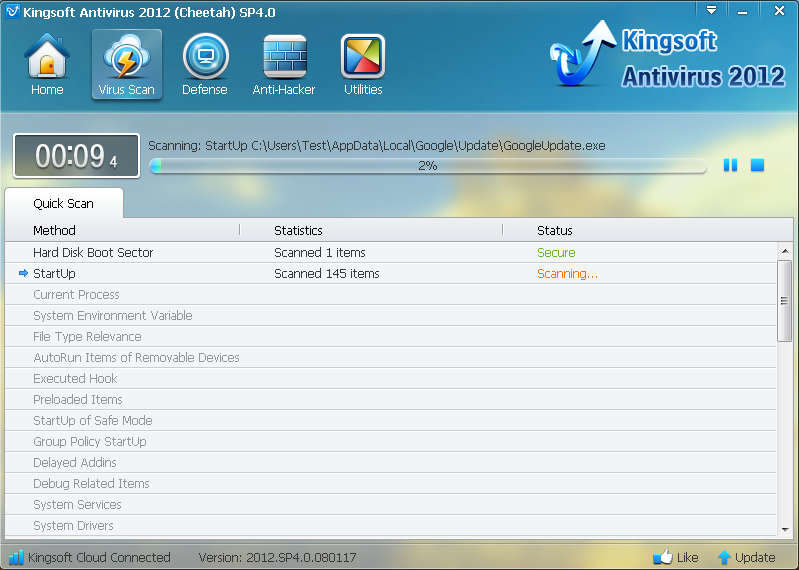
Task: Select File Type Relevance row
Action: coord(391,336)
